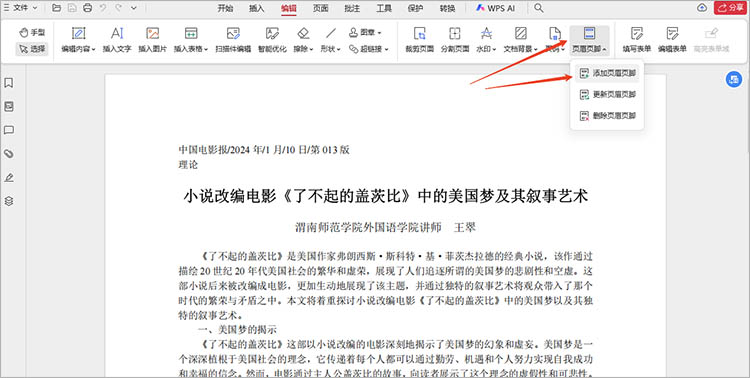Open the comments panel in left sidebar
This screenshot has width=750, height=378.
(9, 130)
